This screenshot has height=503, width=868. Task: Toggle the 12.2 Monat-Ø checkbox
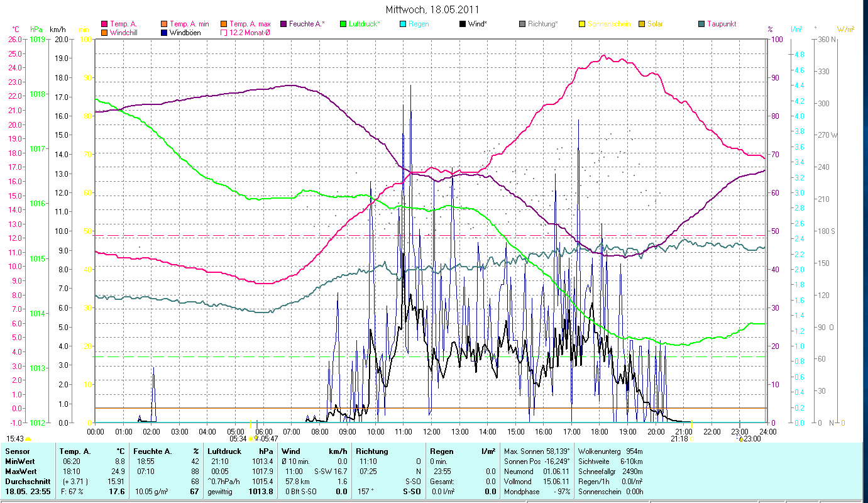click(x=223, y=33)
